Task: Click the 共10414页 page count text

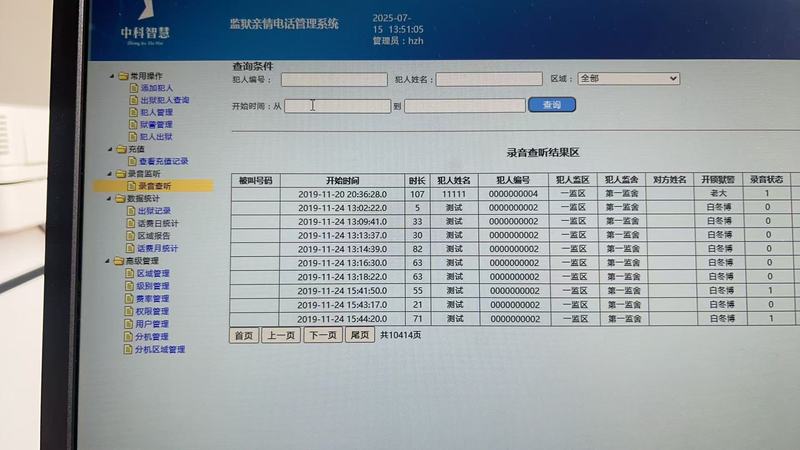Action: [x=401, y=335]
